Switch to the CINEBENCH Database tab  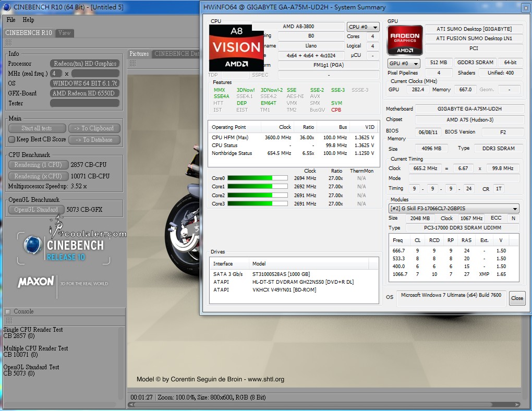176,54
